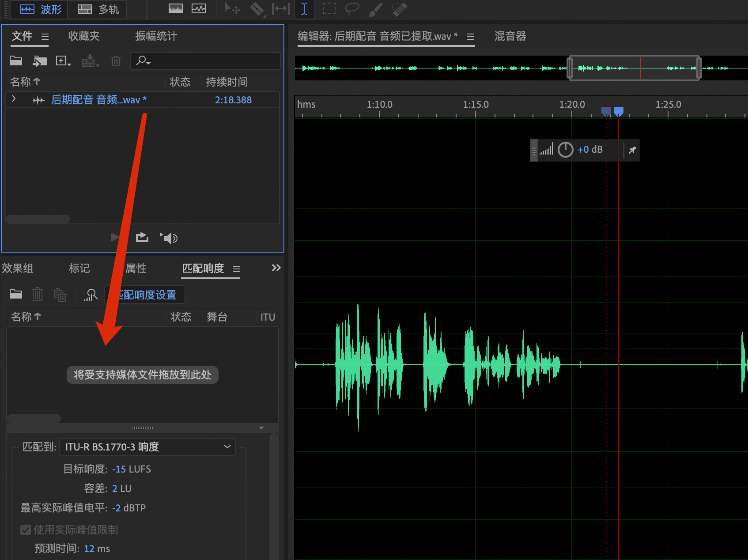Open the hms time format label
Viewport: 748px width, 560px height.
[306, 104]
